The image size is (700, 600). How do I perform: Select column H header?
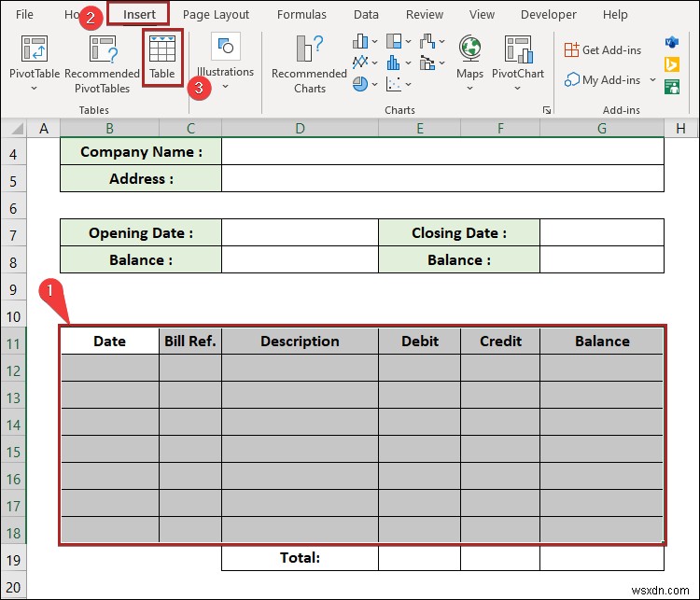[680, 129]
